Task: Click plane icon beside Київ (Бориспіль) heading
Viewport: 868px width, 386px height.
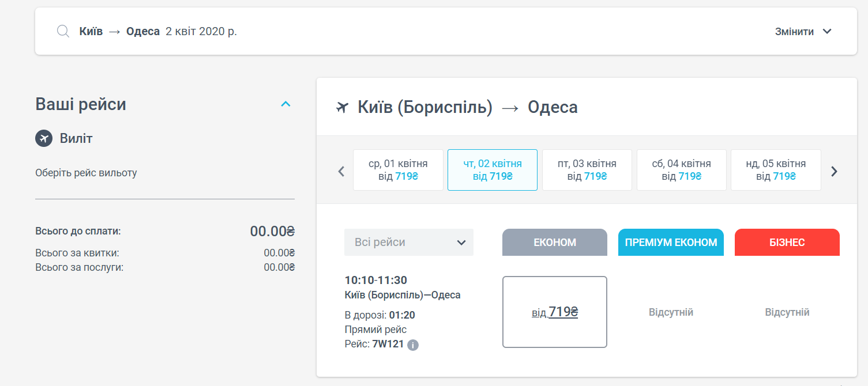Action: point(343,107)
